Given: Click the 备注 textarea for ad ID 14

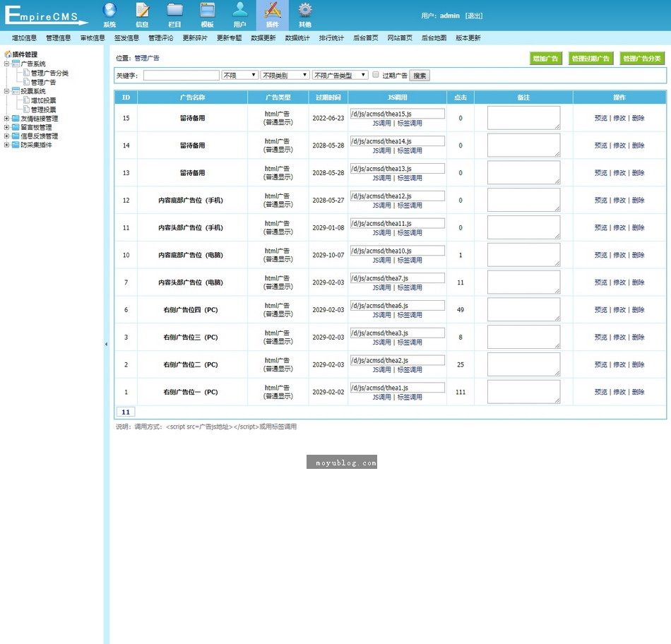Looking at the screenshot, I should click(524, 145).
